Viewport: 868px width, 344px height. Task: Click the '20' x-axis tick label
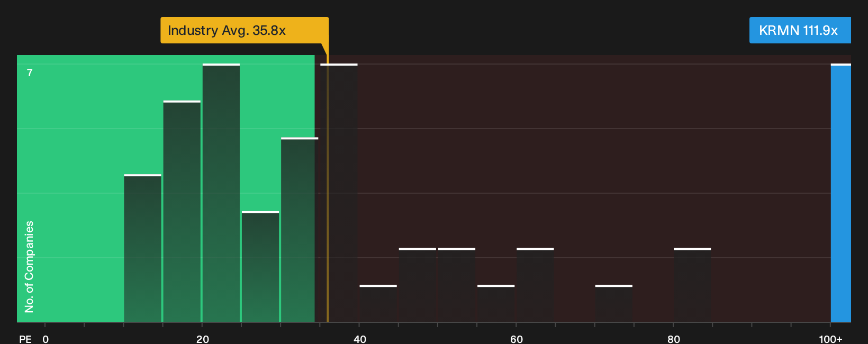click(203, 339)
